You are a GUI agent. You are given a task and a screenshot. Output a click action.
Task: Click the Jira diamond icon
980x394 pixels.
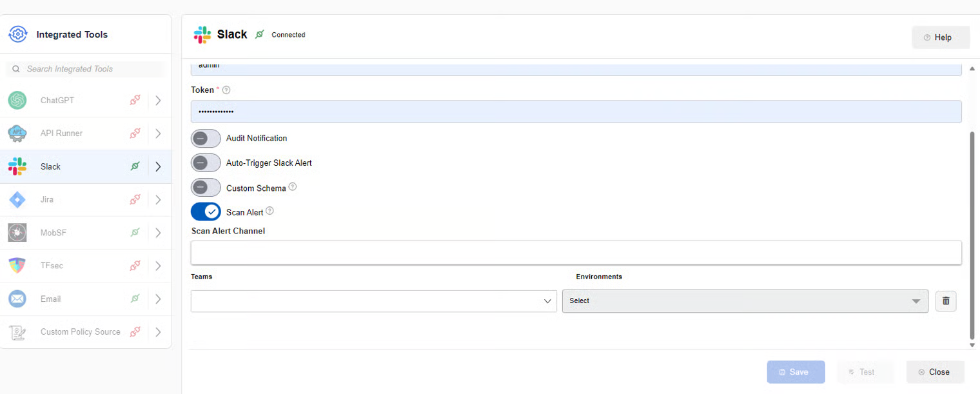coord(17,200)
